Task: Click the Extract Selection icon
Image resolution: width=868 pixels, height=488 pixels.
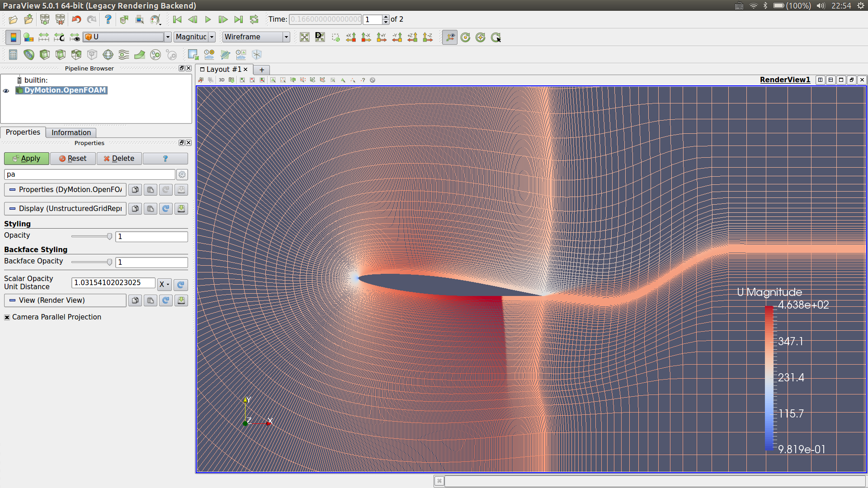Action: click(193, 55)
